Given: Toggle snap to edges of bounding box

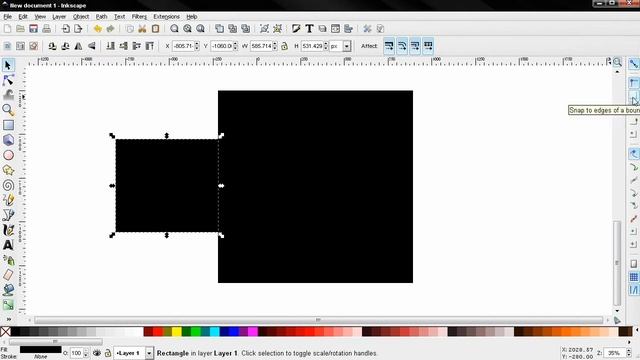Looking at the screenshot, I should click(633, 96).
